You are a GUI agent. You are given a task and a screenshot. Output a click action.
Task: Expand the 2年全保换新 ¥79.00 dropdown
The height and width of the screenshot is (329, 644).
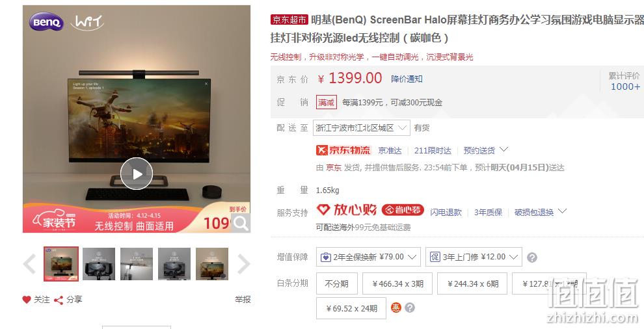(x=368, y=257)
